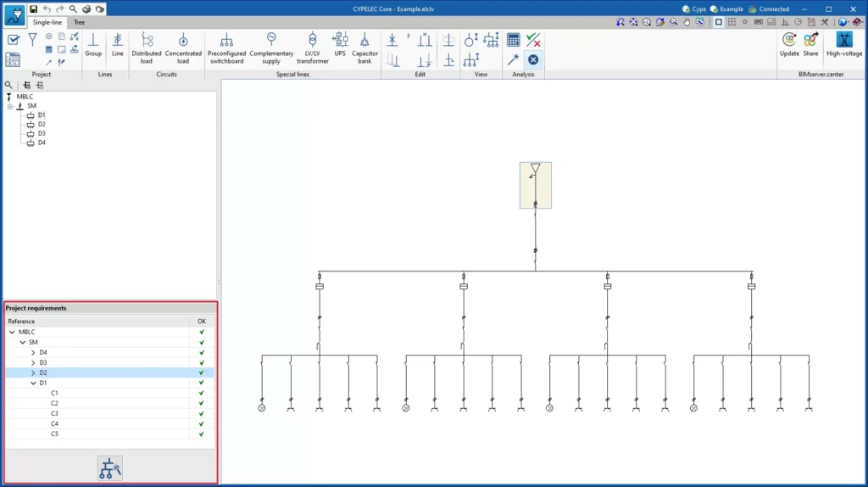Click the checkmark window icon in Project group
The image size is (868, 487).
[x=14, y=40]
